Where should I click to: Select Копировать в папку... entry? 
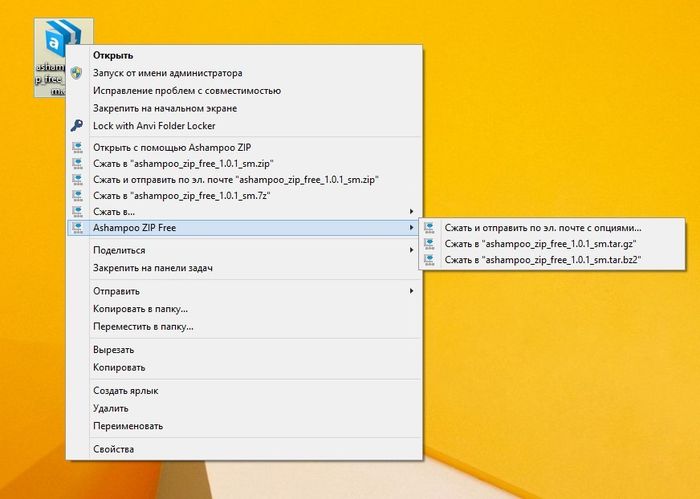click(140, 309)
